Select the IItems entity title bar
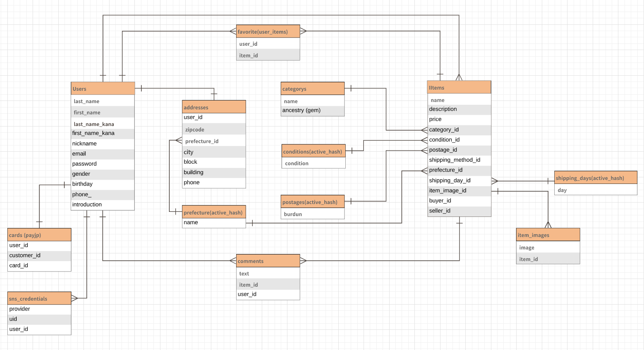This screenshot has width=644, height=350. tap(459, 87)
